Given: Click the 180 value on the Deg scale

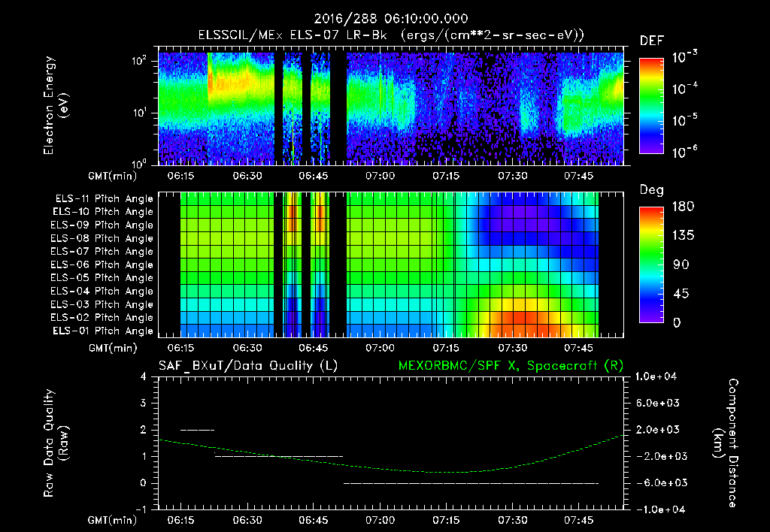Looking at the screenshot, I should point(683,207).
